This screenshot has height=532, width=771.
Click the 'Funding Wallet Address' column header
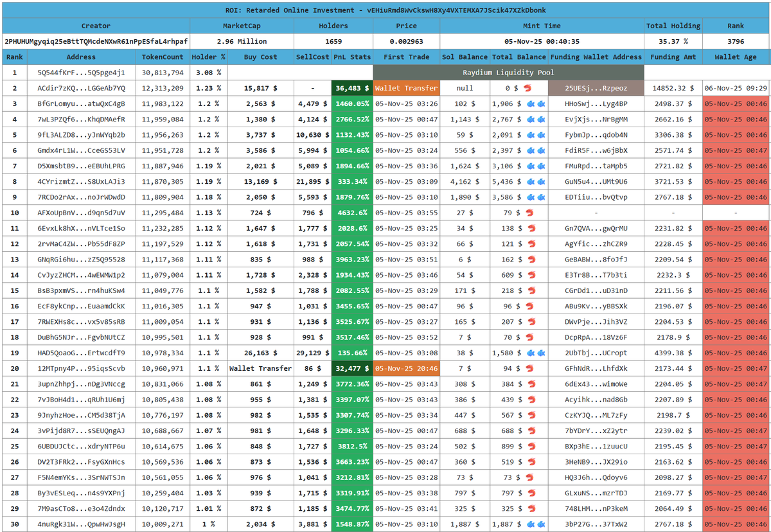[x=596, y=57]
